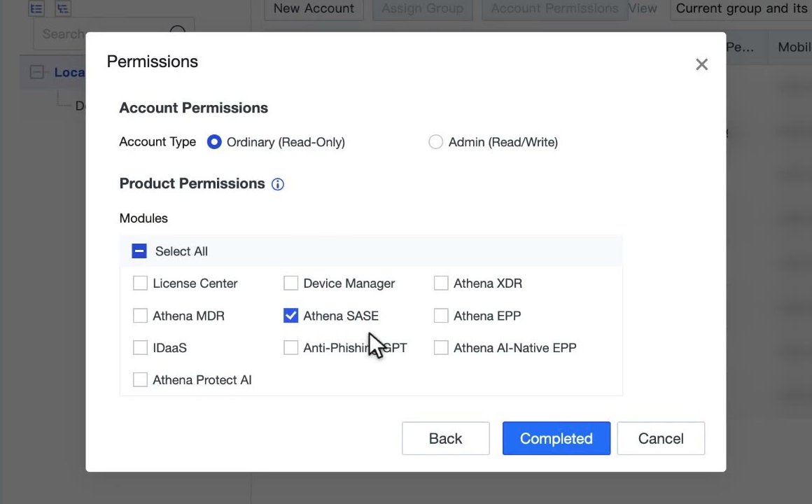The height and width of the screenshot is (504, 812).
Task: Close the Permissions dialog with X
Action: pyautogui.click(x=701, y=64)
